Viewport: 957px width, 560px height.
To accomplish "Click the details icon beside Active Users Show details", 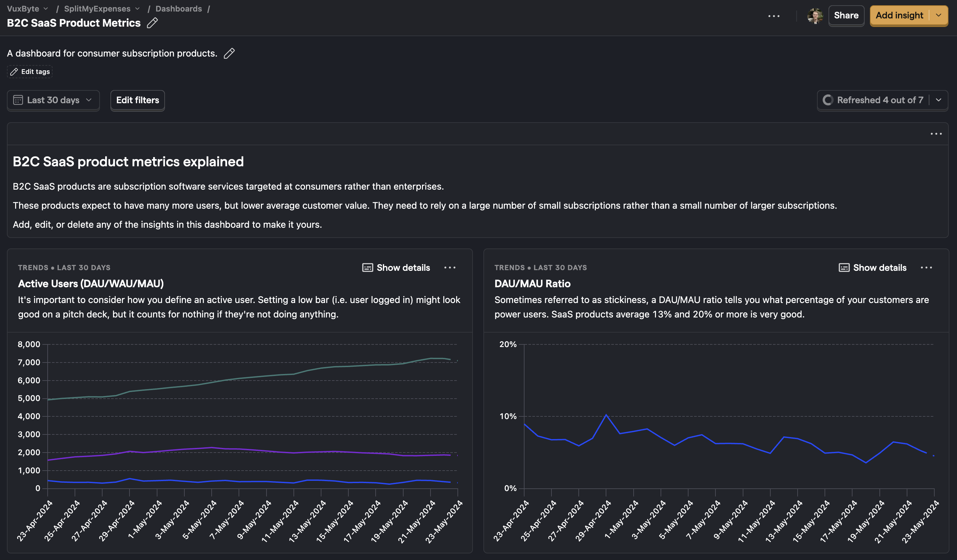I will [x=367, y=268].
